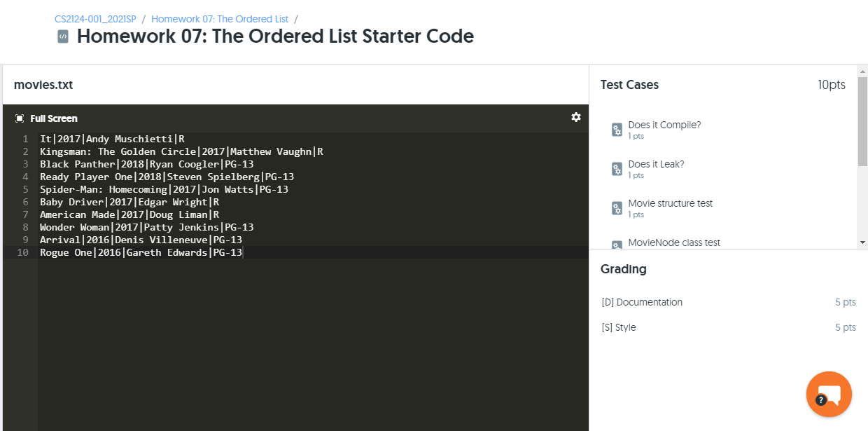Click the gear icon for Does it Leak?
Screen dimensions: 868x431
pos(617,169)
